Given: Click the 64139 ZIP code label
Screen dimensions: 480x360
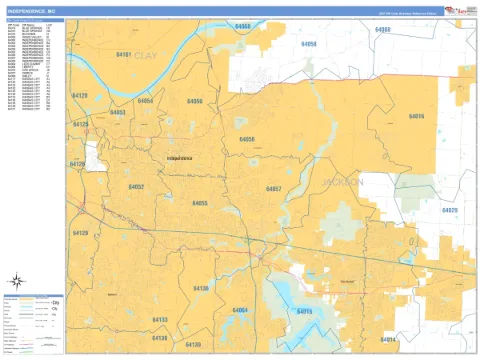Looking at the screenshot, I should pyautogui.click(x=193, y=344).
